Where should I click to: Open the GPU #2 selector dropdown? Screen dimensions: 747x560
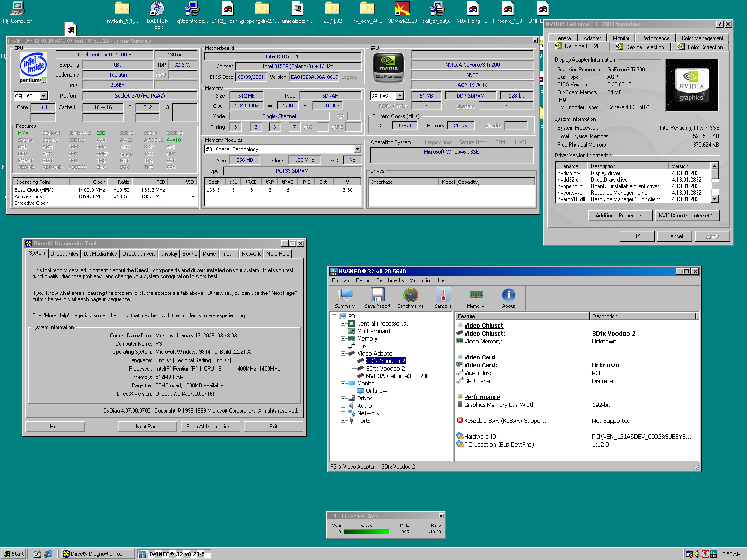click(x=400, y=96)
